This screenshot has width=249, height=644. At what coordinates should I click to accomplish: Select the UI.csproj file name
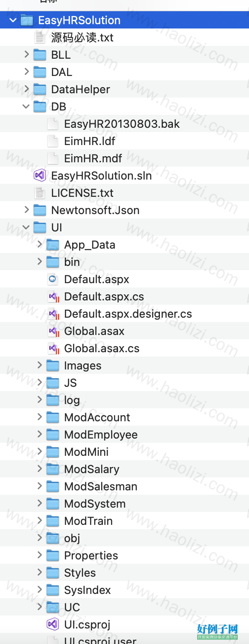pyautogui.click(x=87, y=625)
